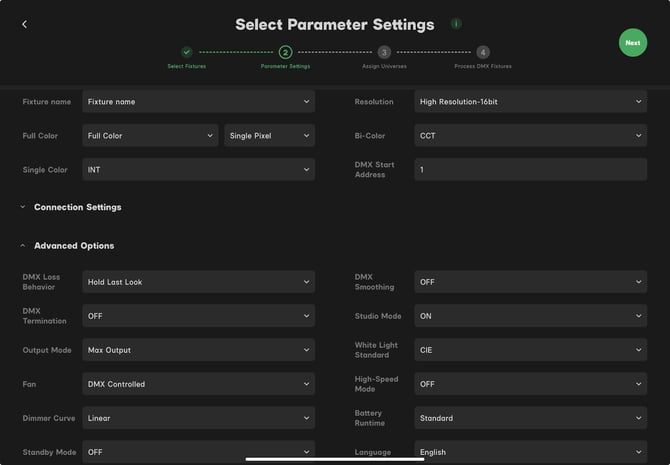Click the Select Fixtures step label
Screen dimensions: 670x465
coord(187,66)
